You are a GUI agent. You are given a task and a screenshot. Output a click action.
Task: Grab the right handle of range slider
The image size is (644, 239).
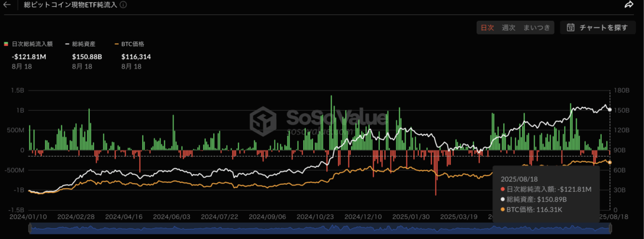pos(611,228)
